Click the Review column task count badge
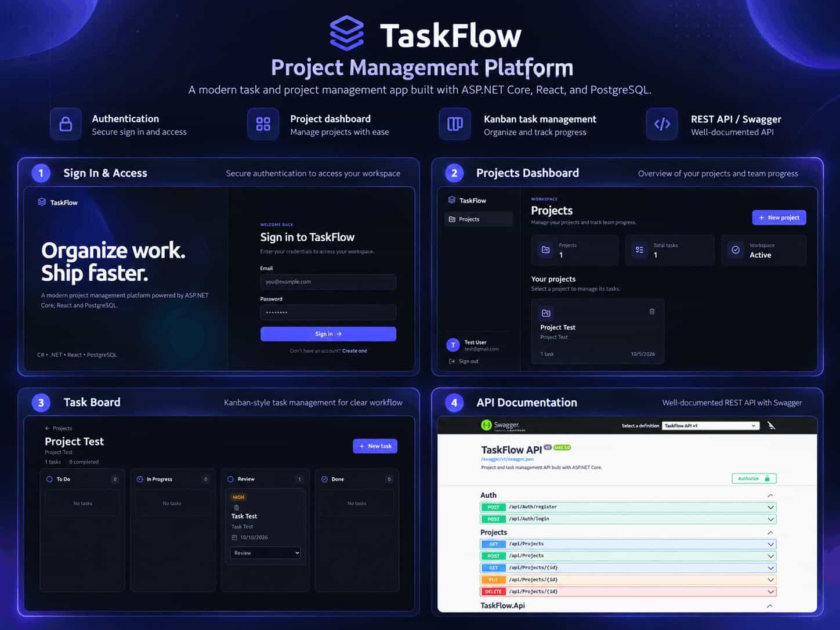The image size is (840, 630). pos(299,479)
